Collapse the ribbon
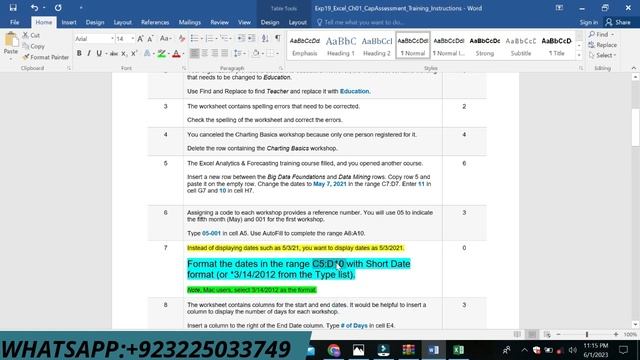This screenshot has width=640, height=360. (x=633, y=69)
